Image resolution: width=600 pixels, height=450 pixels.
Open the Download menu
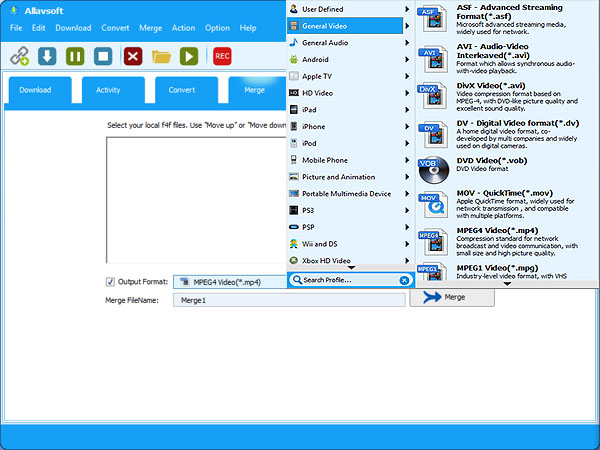(x=73, y=28)
